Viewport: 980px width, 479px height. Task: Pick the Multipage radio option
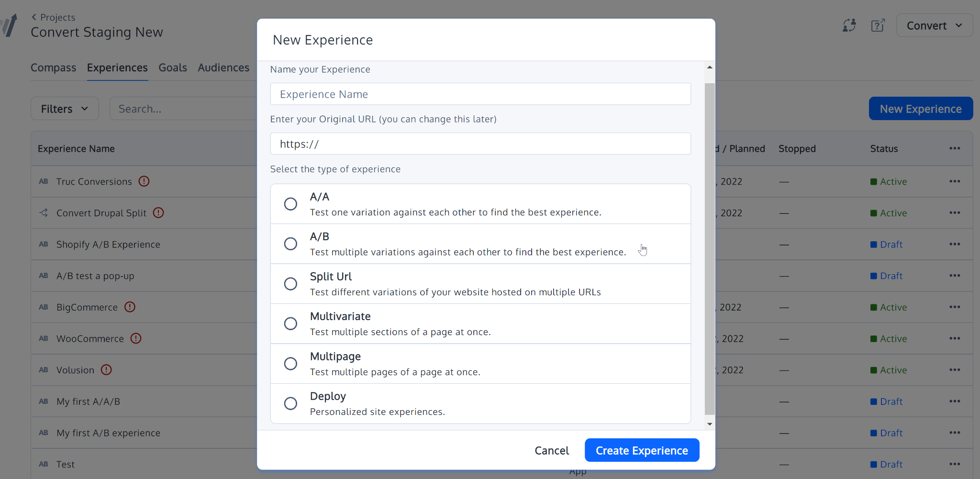[x=290, y=364]
